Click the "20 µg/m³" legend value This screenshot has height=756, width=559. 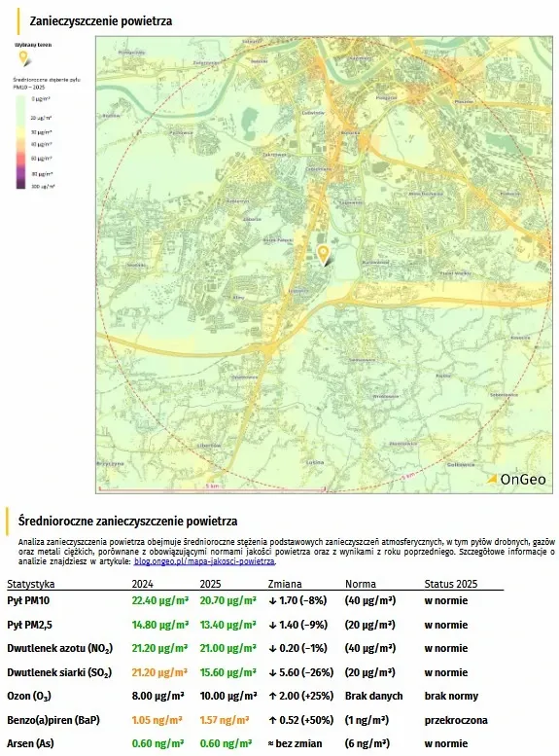pos(42,118)
